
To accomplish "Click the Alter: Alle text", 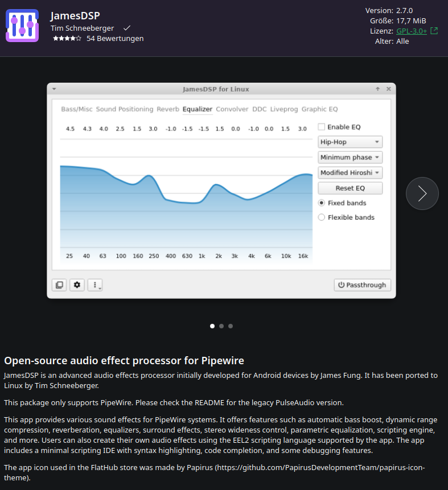I will (x=392, y=41).
